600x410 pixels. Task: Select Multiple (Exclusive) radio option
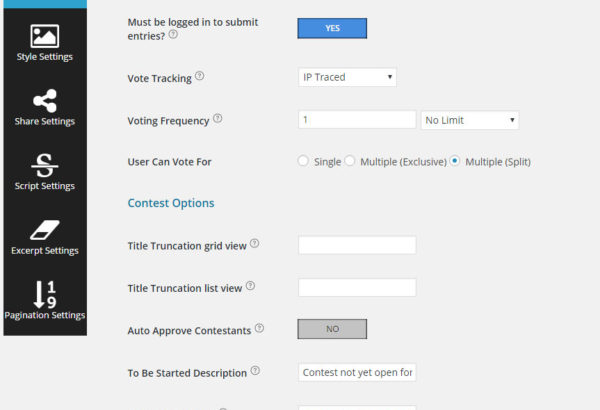pyautogui.click(x=349, y=161)
